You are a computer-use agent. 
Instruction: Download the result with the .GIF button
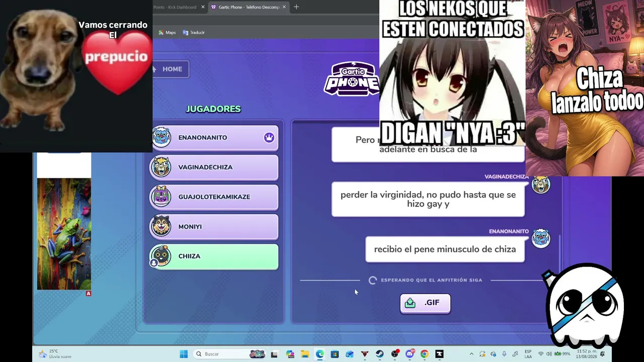[x=425, y=303]
